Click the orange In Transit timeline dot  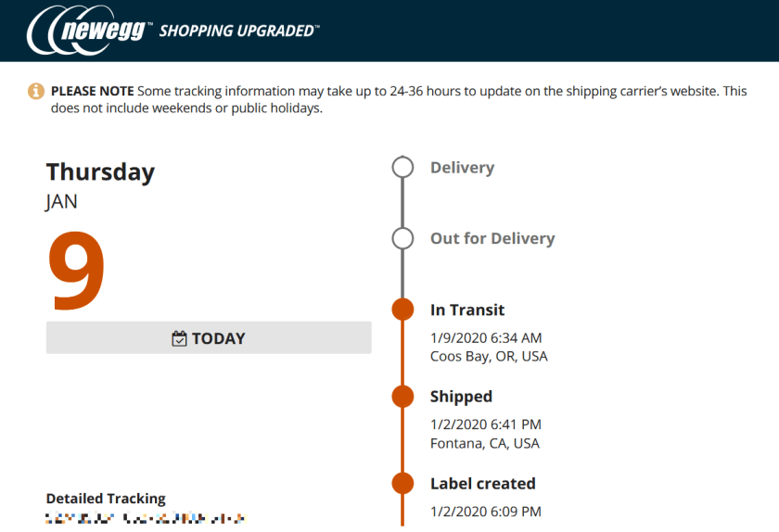402,310
